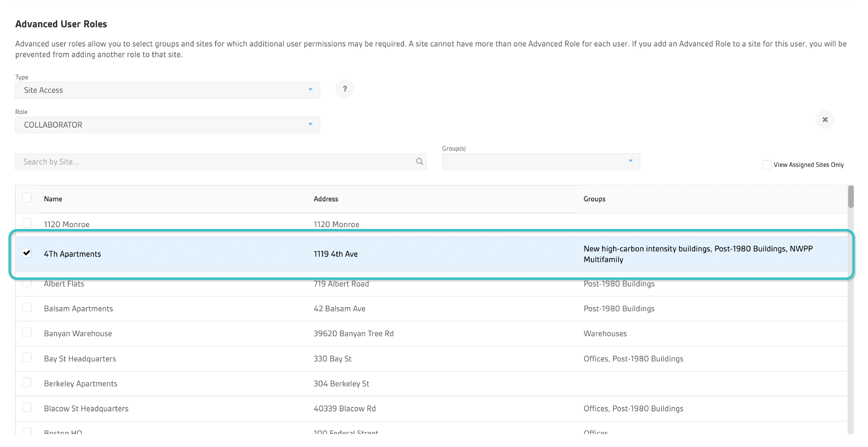Check the Balsam Apartments checkbox
868x447 pixels.
pyautogui.click(x=27, y=307)
